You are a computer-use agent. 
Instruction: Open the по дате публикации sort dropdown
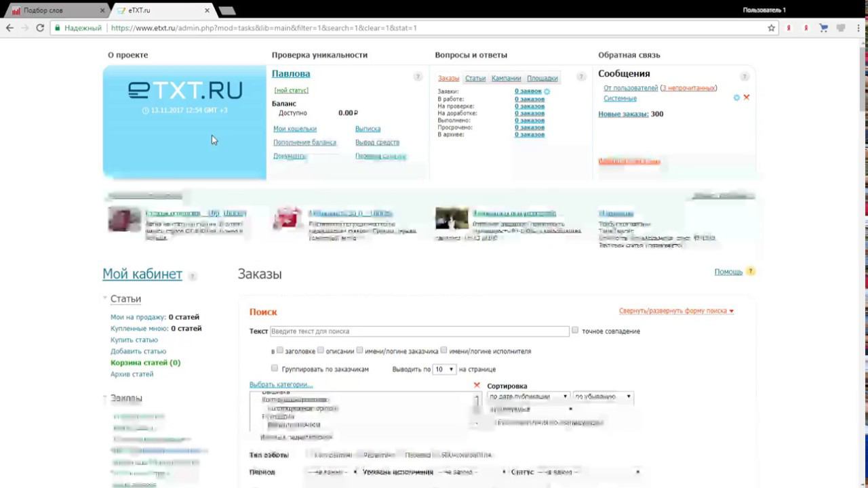click(x=528, y=396)
